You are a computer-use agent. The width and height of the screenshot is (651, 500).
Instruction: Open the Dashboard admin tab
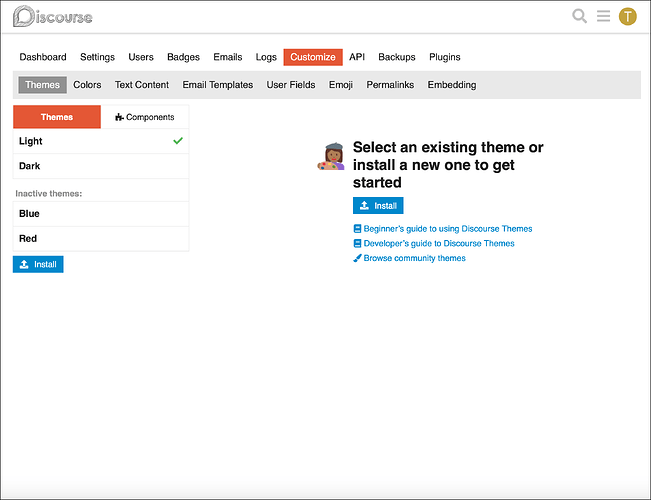tap(43, 57)
